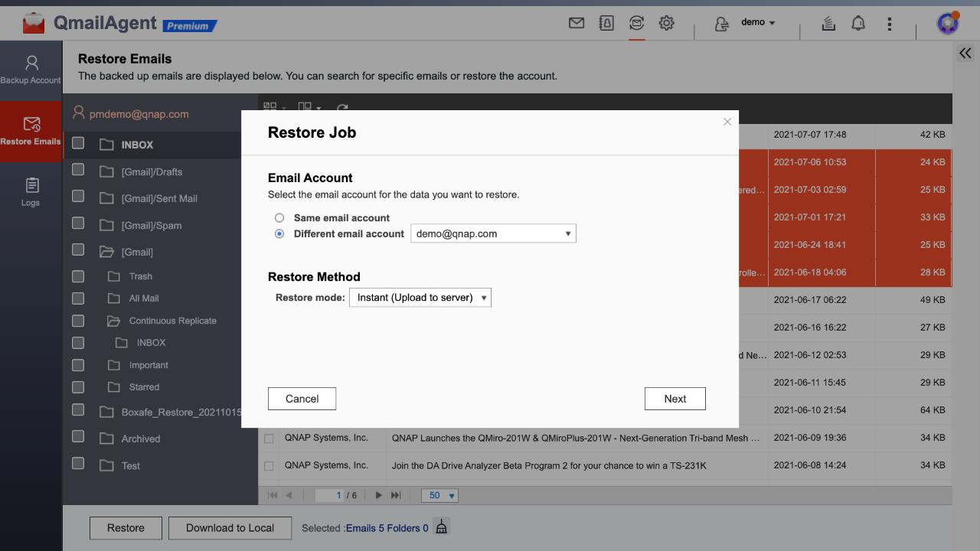Close the Restore Job dialog
This screenshot has height=551, width=980.
click(727, 122)
